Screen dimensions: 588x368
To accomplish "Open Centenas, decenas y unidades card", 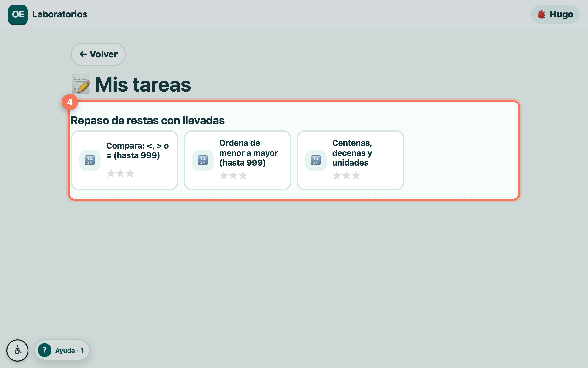I will tap(350, 160).
